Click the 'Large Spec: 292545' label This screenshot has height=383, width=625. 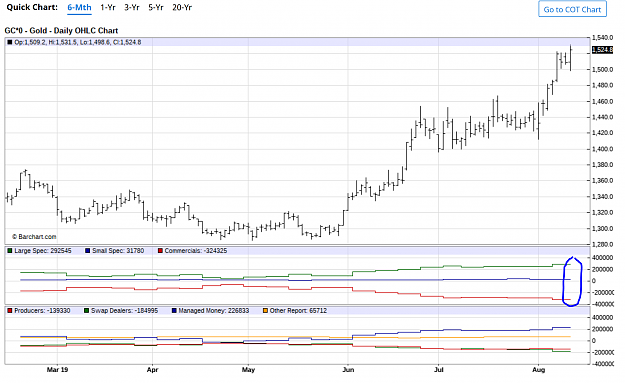(x=43, y=251)
